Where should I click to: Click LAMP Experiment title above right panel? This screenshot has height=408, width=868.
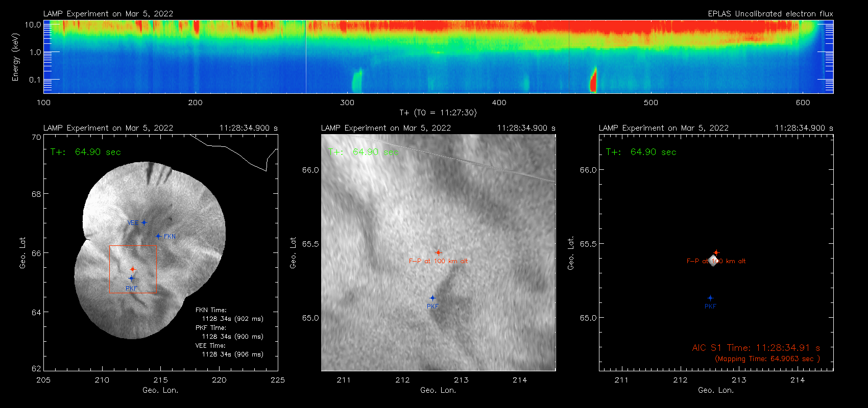pyautogui.click(x=664, y=128)
